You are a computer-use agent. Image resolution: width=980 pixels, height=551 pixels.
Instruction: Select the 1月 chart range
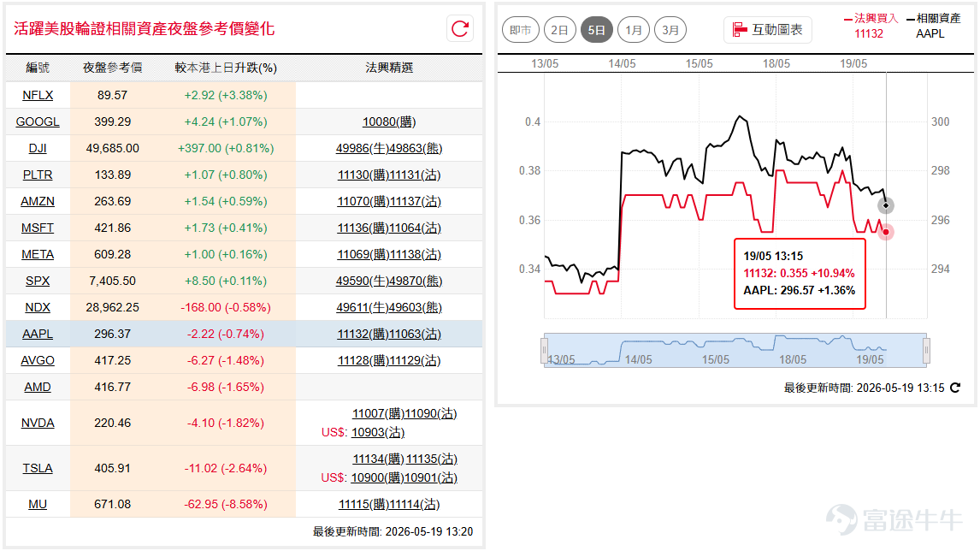pos(634,30)
